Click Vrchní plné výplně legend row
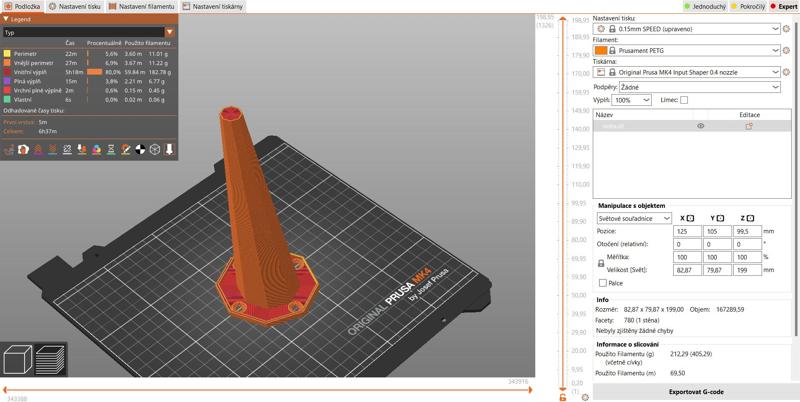The width and height of the screenshot is (800, 402). (x=88, y=90)
